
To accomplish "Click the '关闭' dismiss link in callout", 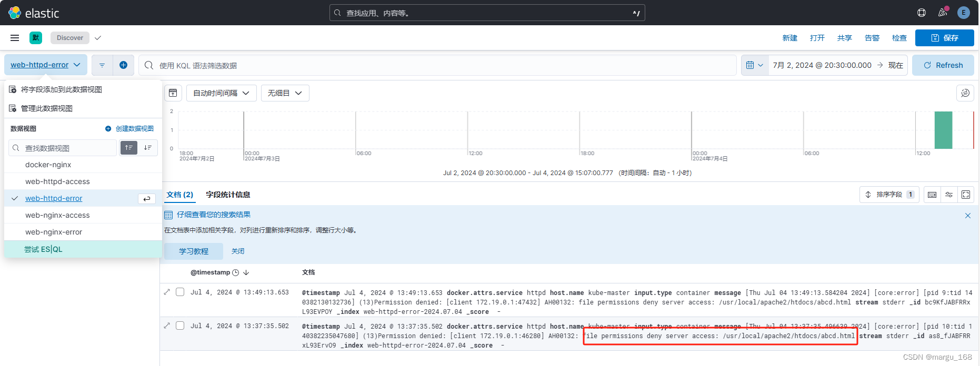I will point(238,251).
